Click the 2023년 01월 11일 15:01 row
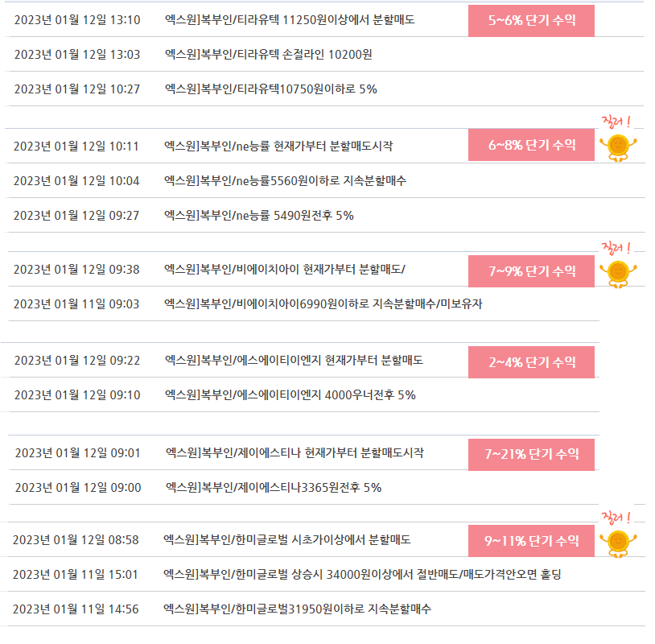The height and width of the screenshot is (644, 655). coord(323,574)
